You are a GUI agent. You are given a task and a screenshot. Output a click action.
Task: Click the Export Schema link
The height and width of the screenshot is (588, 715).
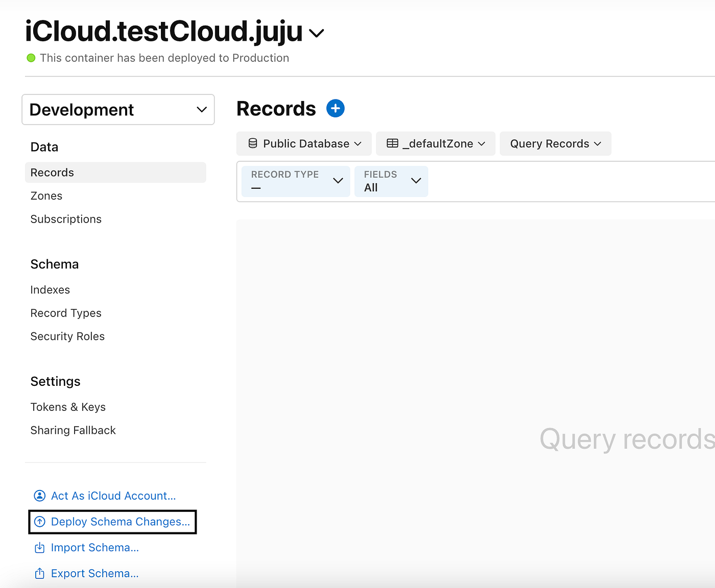[94, 573]
